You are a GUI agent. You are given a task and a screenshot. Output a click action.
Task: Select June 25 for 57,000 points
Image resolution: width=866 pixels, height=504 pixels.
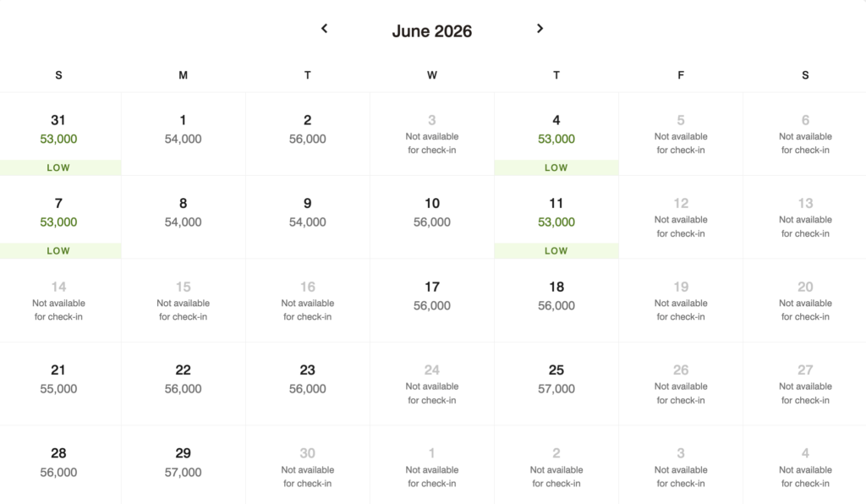(x=556, y=380)
